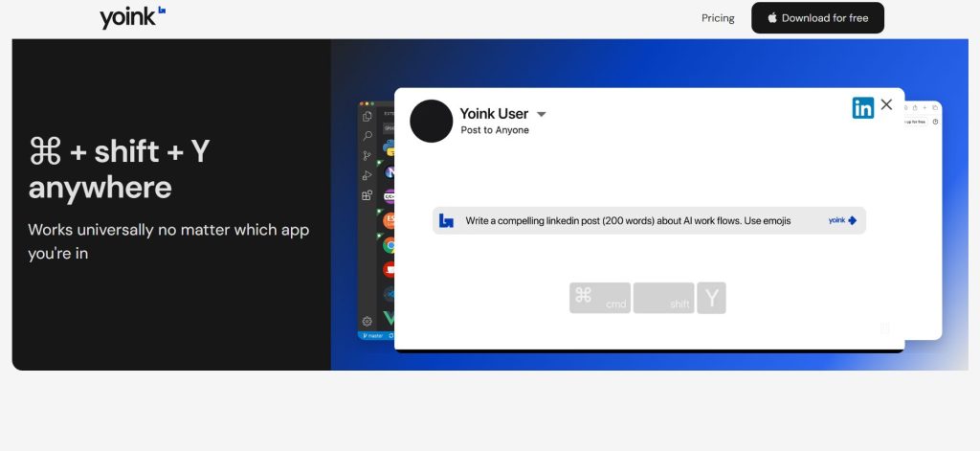This screenshot has height=451, width=980.
Task: Click the share icon in background browser window
Action: (915, 107)
